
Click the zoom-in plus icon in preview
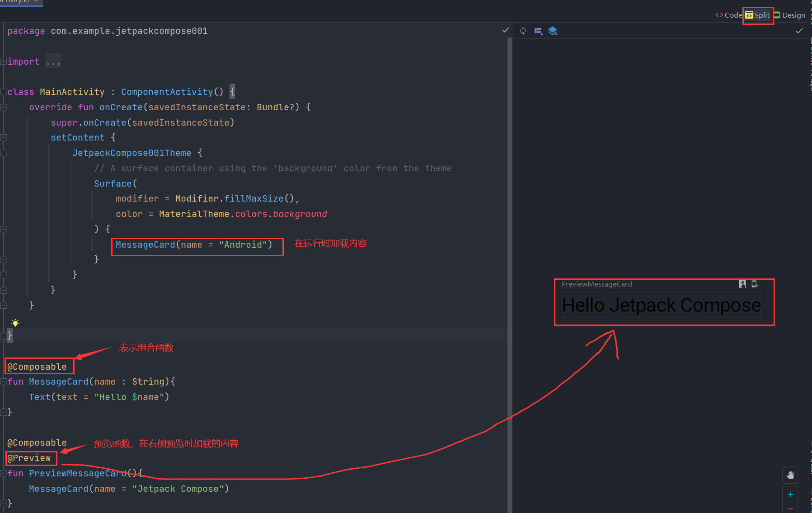point(790,494)
